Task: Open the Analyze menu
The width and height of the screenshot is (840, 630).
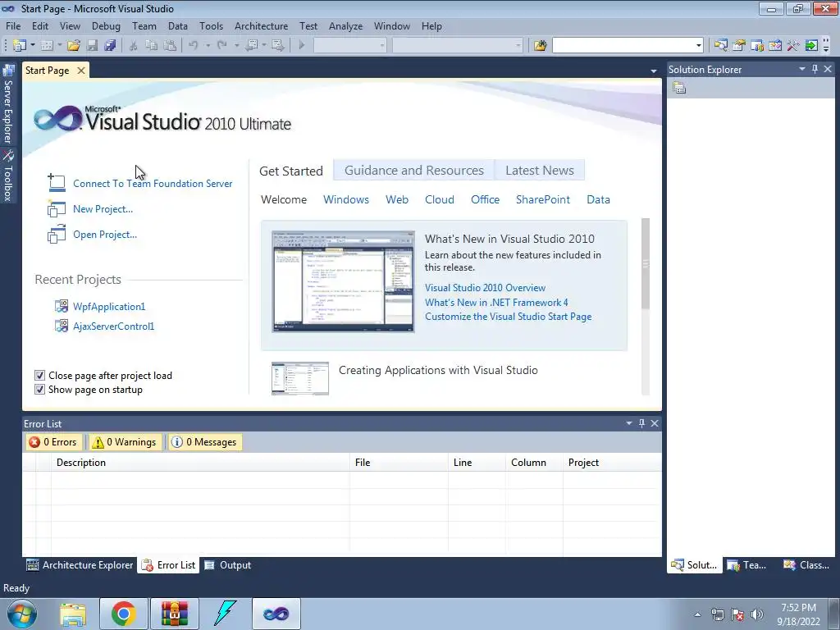Action: (345, 25)
